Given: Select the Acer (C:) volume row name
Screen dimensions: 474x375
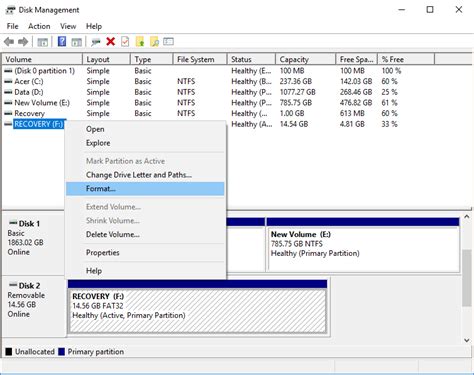Looking at the screenshot, I should click(x=29, y=81).
